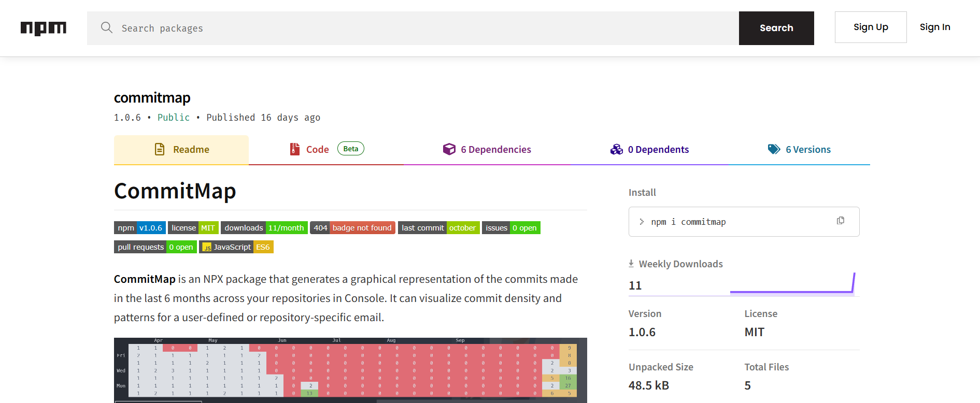Click the black Search button
Viewport: 980px width, 403px height.
coord(776,28)
